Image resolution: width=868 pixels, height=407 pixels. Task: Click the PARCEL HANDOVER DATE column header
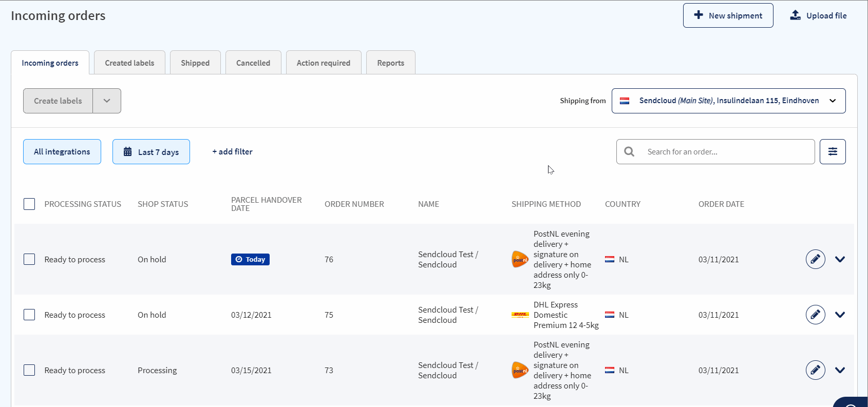point(266,204)
